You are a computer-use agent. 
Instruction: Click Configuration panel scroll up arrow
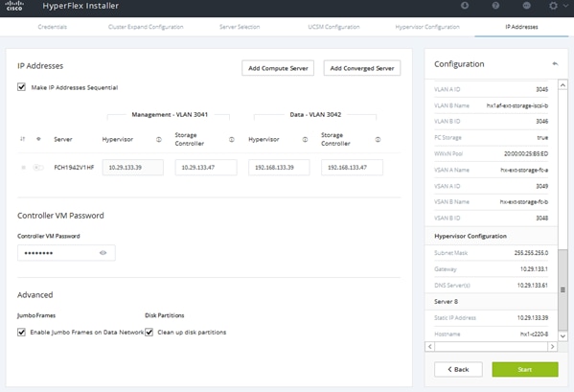[x=563, y=85]
